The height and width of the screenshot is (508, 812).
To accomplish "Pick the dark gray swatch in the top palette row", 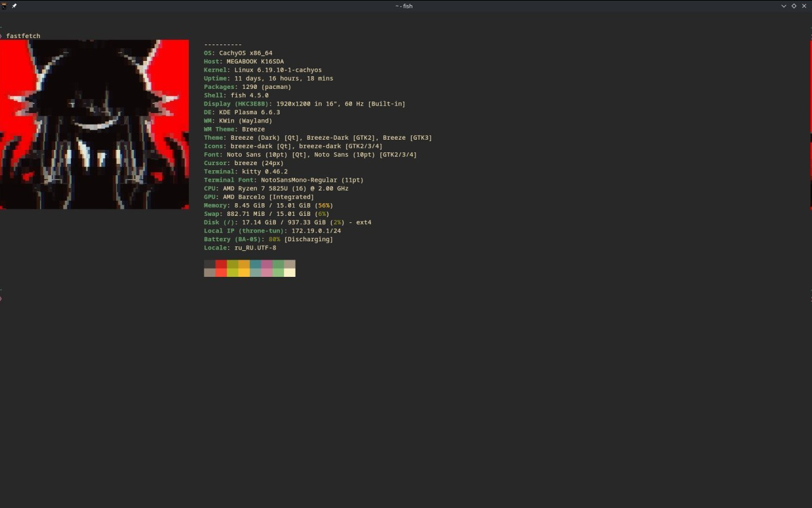I will 209,264.
